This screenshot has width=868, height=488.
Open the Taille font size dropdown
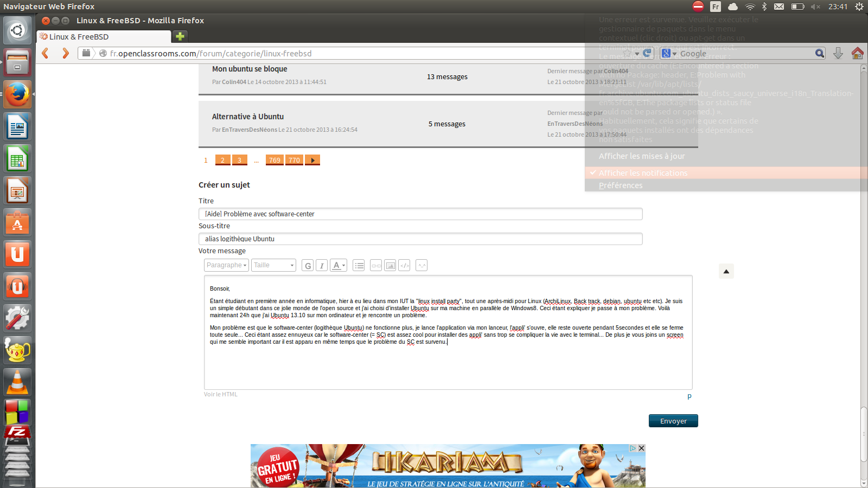click(x=273, y=265)
